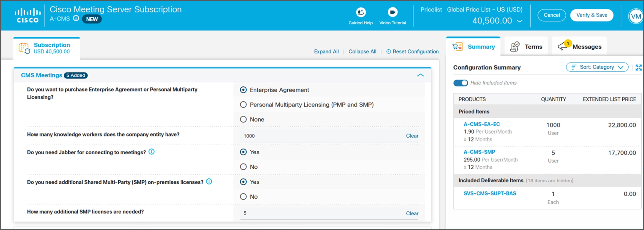Open Sort: Category dropdown
Viewport: 644px width, 230px height.
[x=597, y=67]
